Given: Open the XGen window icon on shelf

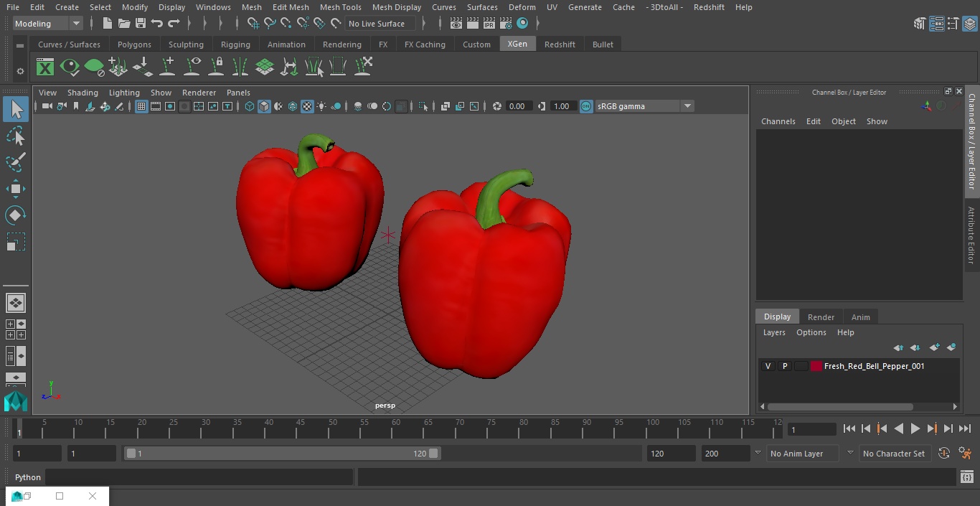Looking at the screenshot, I should coord(45,67).
